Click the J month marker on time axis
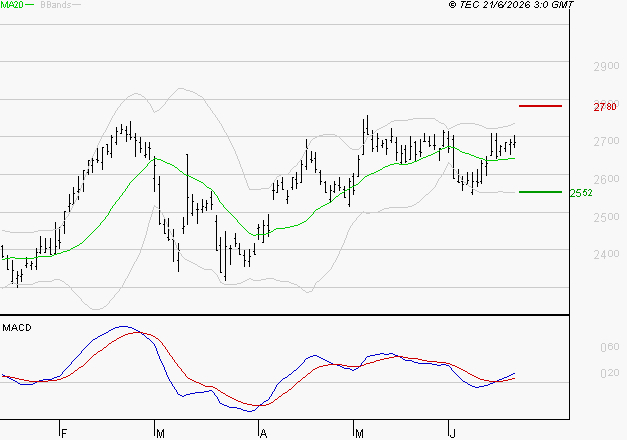Screen dimensions: 627x440 [453, 434]
